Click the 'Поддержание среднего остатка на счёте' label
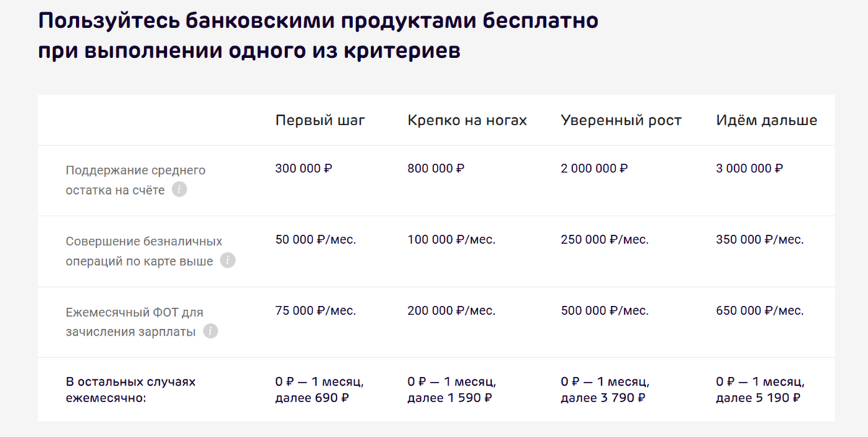This screenshot has width=868, height=437. pyautogui.click(x=135, y=180)
